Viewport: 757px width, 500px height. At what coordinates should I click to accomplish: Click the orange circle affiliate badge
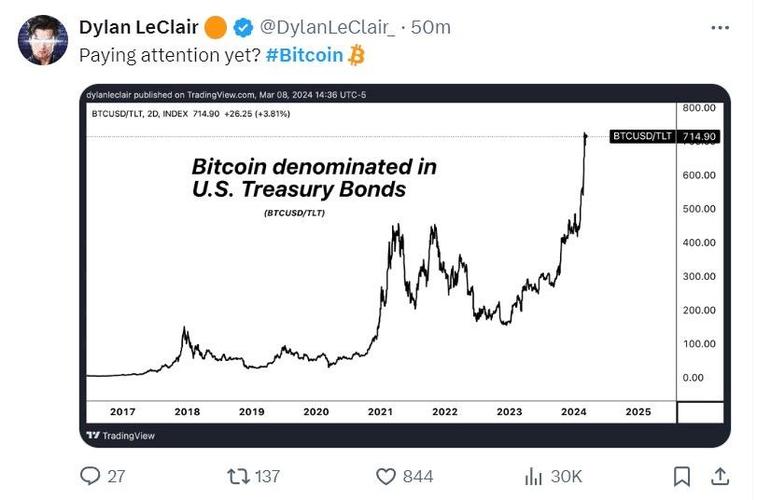click(216, 28)
